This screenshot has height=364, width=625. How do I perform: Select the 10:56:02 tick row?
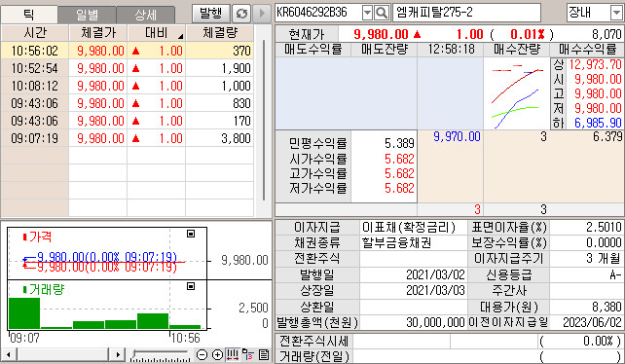pyautogui.click(x=128, y=51)
